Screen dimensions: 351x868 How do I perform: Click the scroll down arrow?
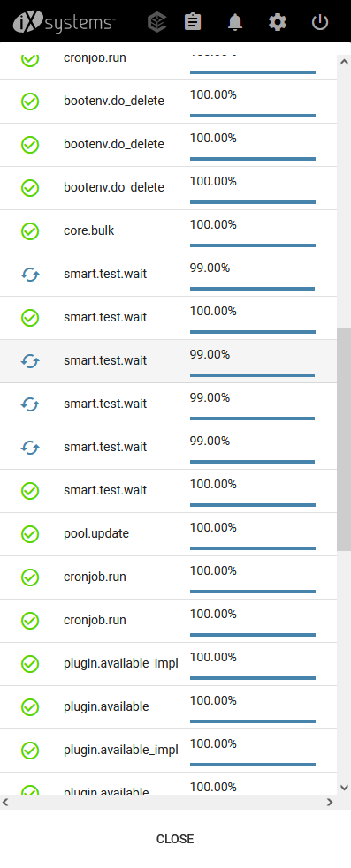click(344, 787)
